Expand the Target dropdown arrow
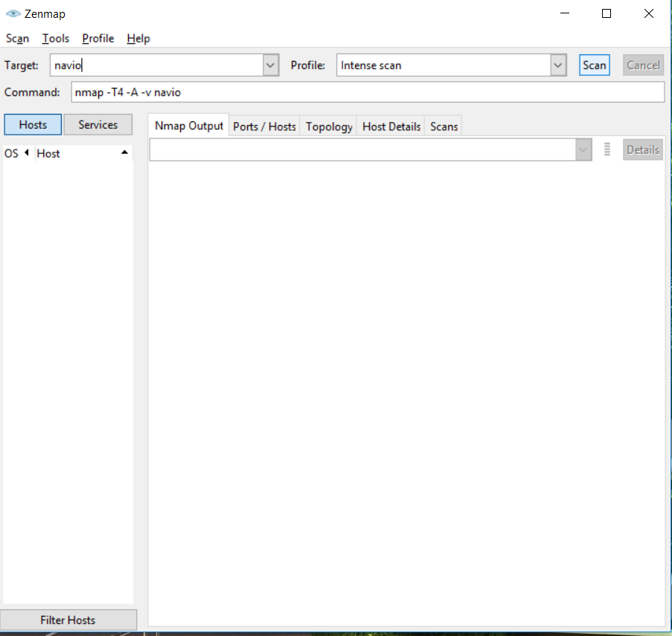The height and width of the screenshot is (636, 672). [270, 65]
